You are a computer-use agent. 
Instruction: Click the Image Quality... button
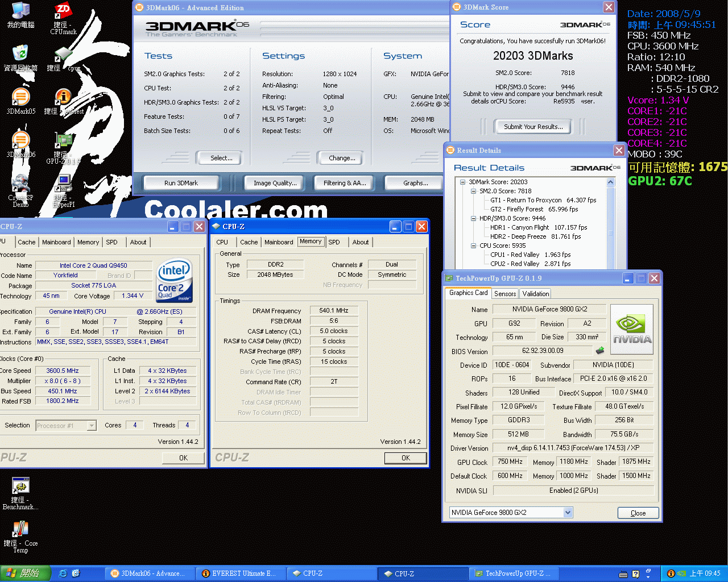coord(275,183)
